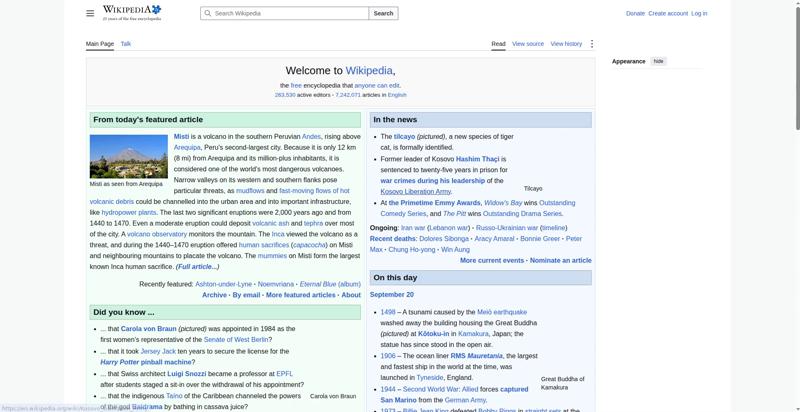
Task: Open the Carola von Braun link
Action: click(x=148, y=329)
